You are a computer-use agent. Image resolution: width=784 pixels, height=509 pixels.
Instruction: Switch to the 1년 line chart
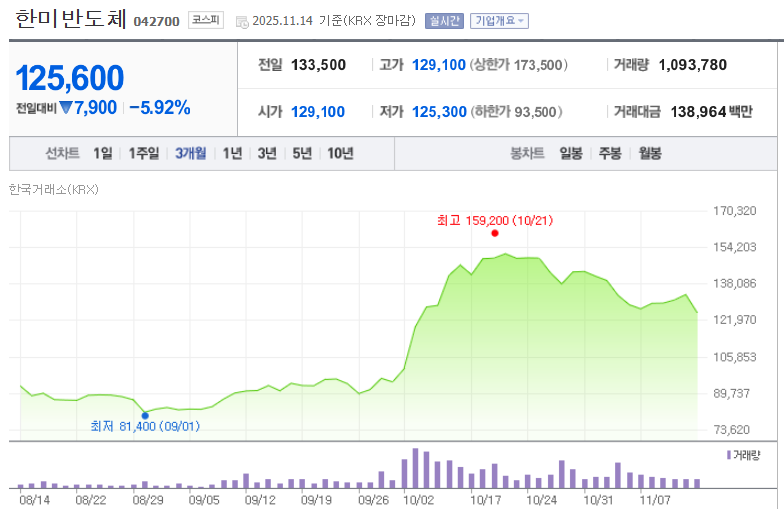click(x=232, y=153)
